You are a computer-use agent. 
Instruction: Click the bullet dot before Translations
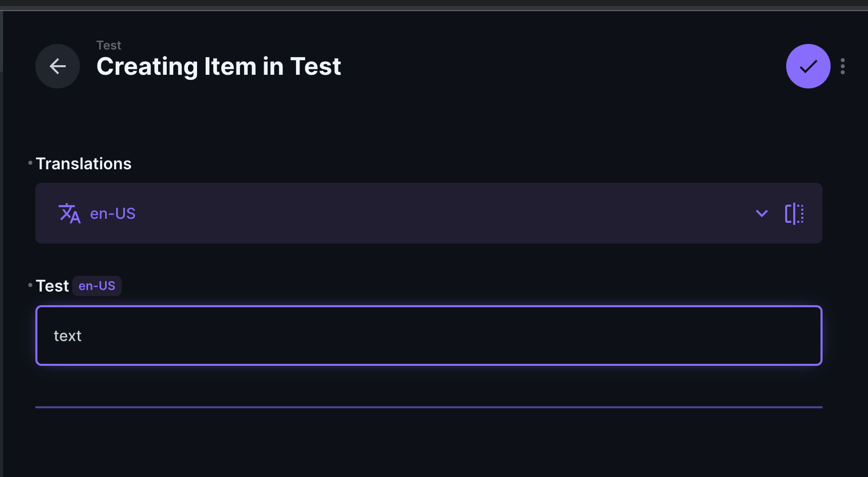tap(30, 163)
